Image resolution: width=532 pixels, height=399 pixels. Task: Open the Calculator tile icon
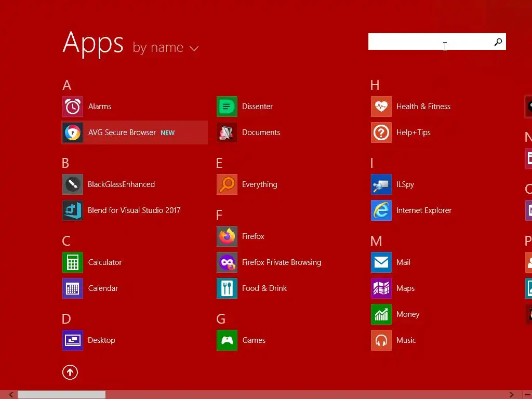73,262
